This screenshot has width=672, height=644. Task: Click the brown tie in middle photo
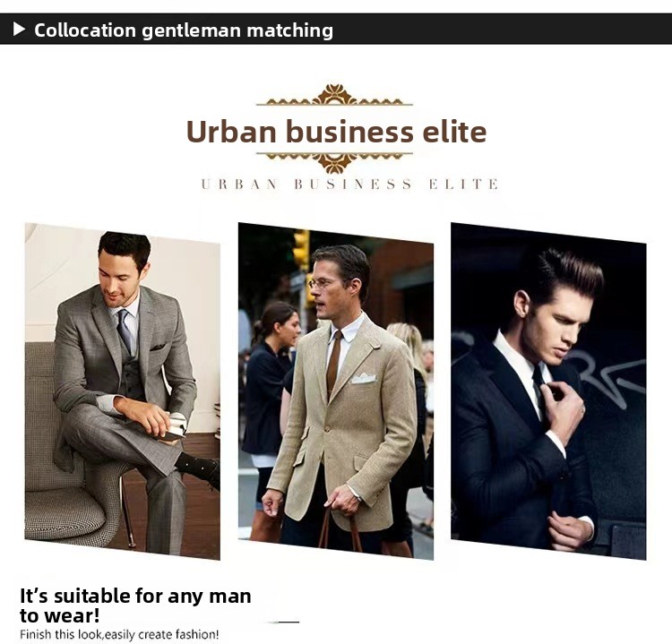tap(334, 363)
